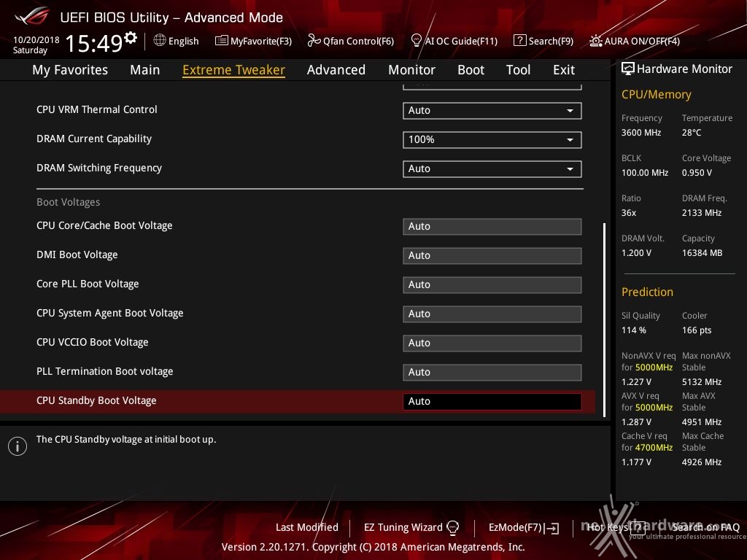
Task: Open MyFavorite(F3)
Action: [261, 41]
